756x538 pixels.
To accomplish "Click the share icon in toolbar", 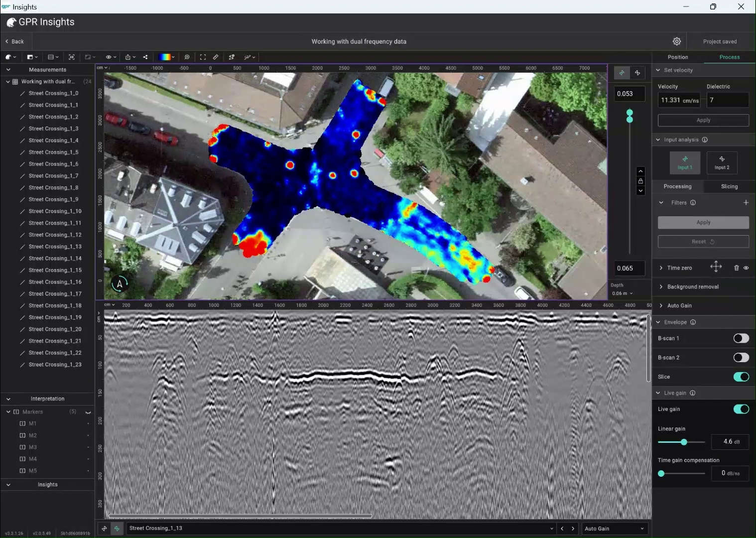I will (145, 57).
